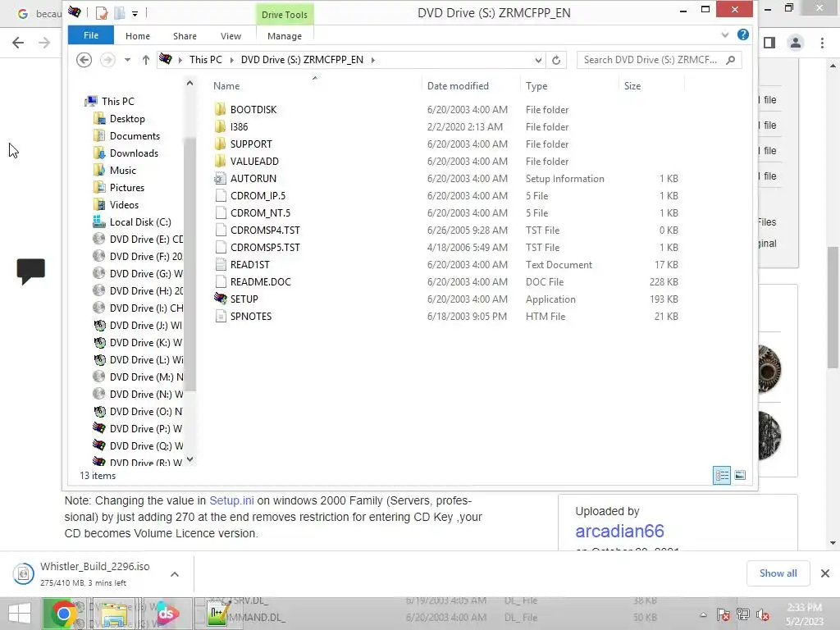Go back using Explorer's back arrow
Image resolution: width=840 pixels, height=630 pixels.
tap(84, 59)
